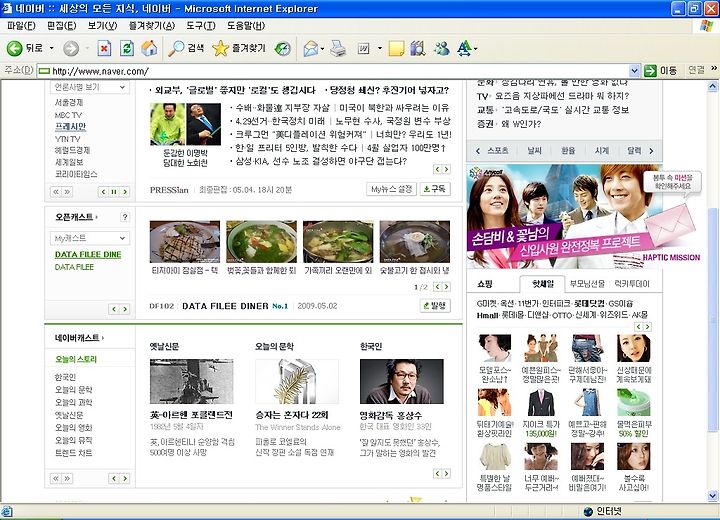Pause the news rotation in press sidebar

pyautogui.click(x=114, y=192)
